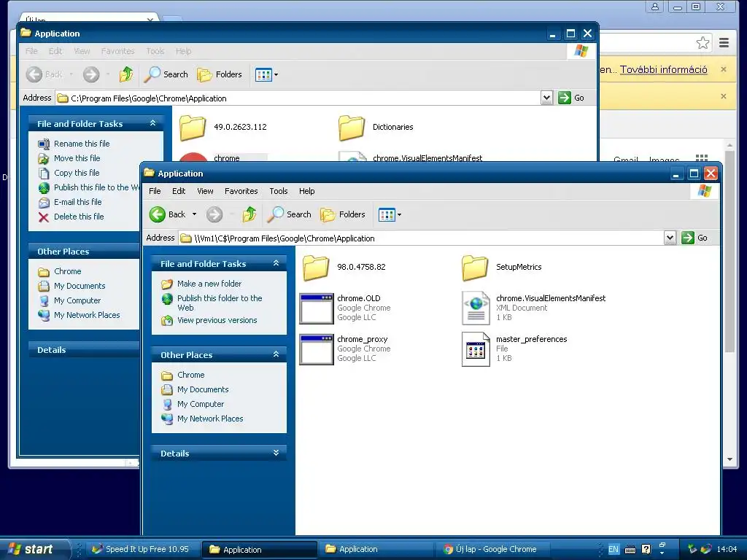The height and width of the screenshot is (560, 747).
Task: Click the \\Vm1\C$ address field
Action: (421, 238)
